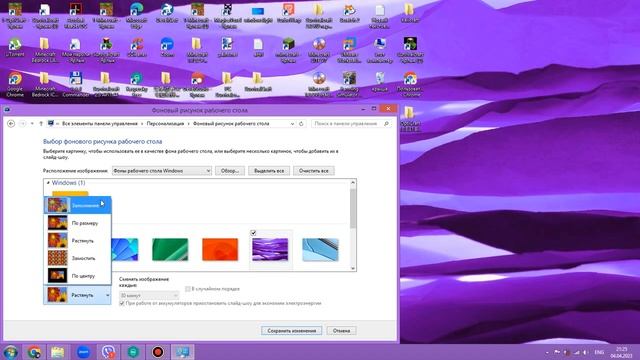Screen dimensions: 640x360
Task: Click the control panel computer icon in address bar
Action: click(x=51, y=123)
